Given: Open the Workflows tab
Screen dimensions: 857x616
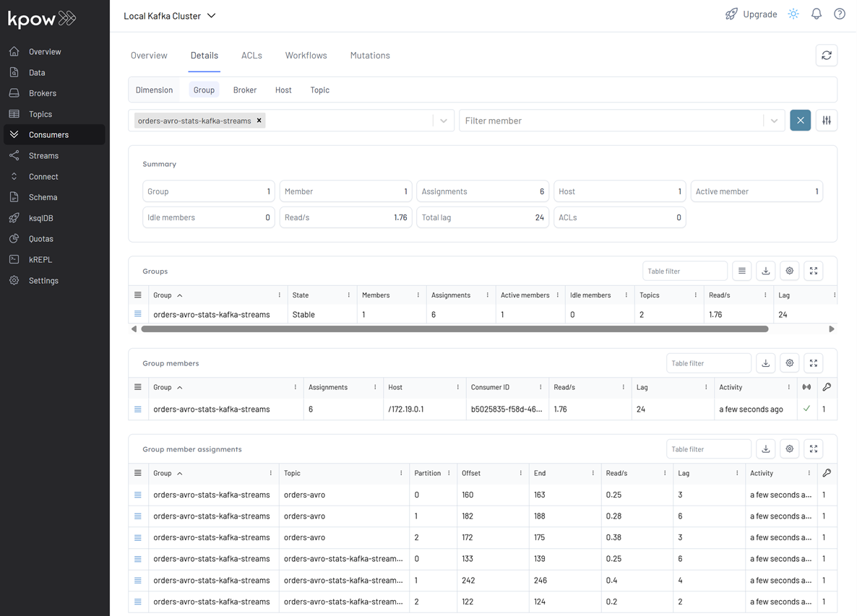Looking at the screenshot, I should (306, 55).
